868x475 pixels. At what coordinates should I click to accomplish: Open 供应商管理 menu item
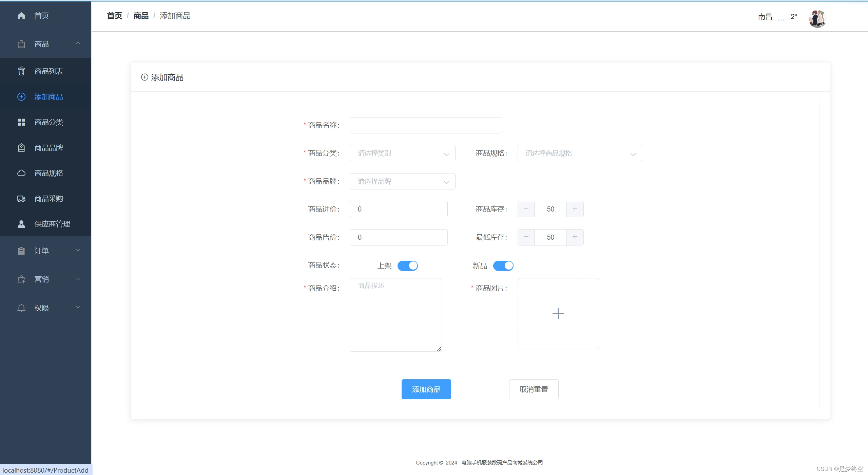[45, 224]
